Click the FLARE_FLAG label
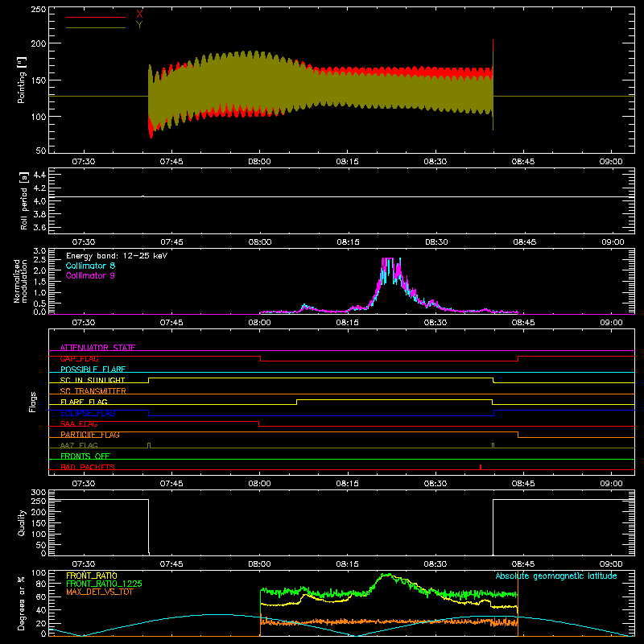The height and width of the screenshot is (644, 644). 84,402
